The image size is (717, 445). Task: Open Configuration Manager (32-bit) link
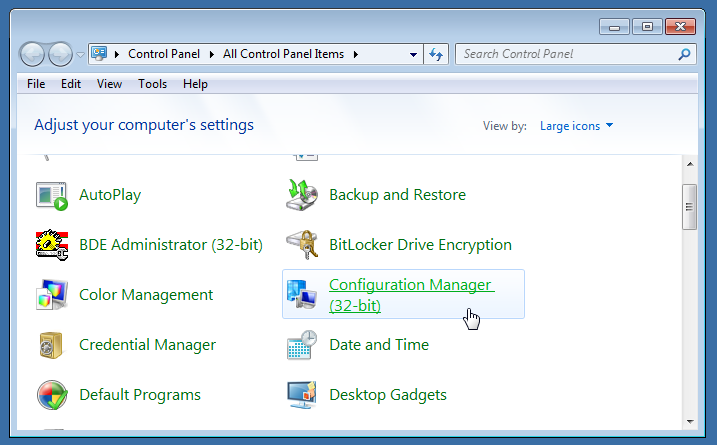pos(412,295)
